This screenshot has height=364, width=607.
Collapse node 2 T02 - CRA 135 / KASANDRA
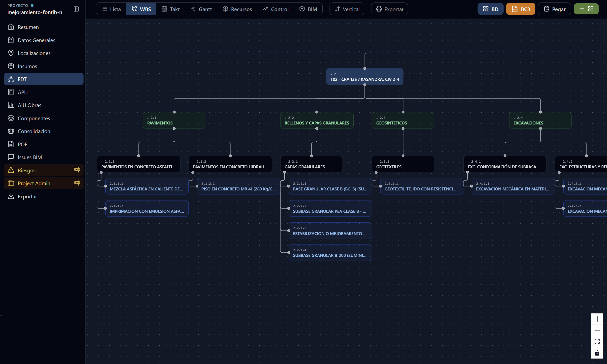tap(331, 74)
